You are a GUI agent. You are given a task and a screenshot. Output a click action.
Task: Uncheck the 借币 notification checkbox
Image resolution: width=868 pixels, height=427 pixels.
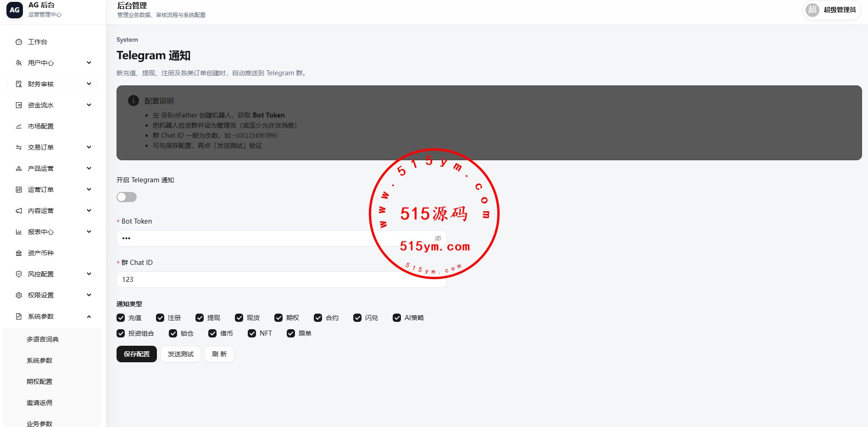(212, 333)
